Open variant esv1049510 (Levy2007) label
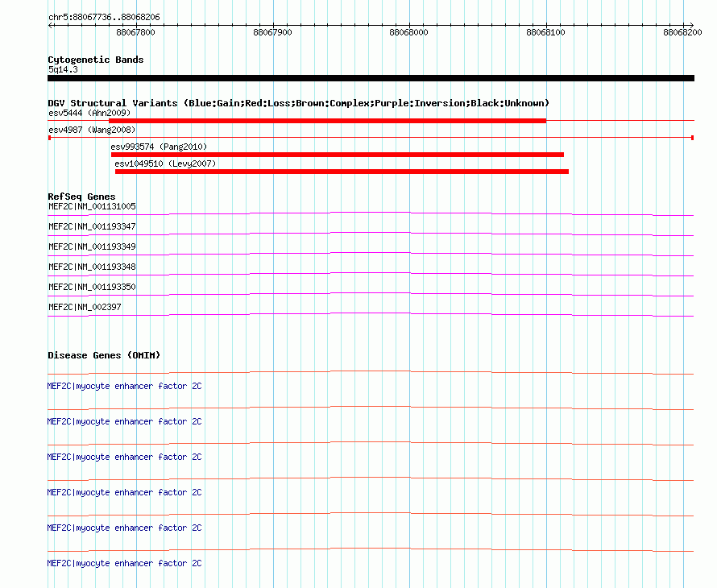This screenshot has height=588, width=717. [165, 164]
